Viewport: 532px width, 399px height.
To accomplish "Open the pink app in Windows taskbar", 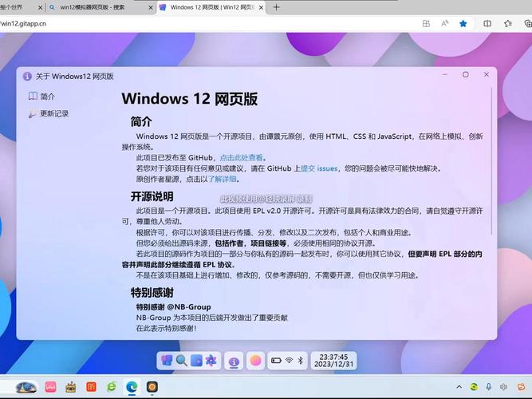I will [x=50, y=387].
